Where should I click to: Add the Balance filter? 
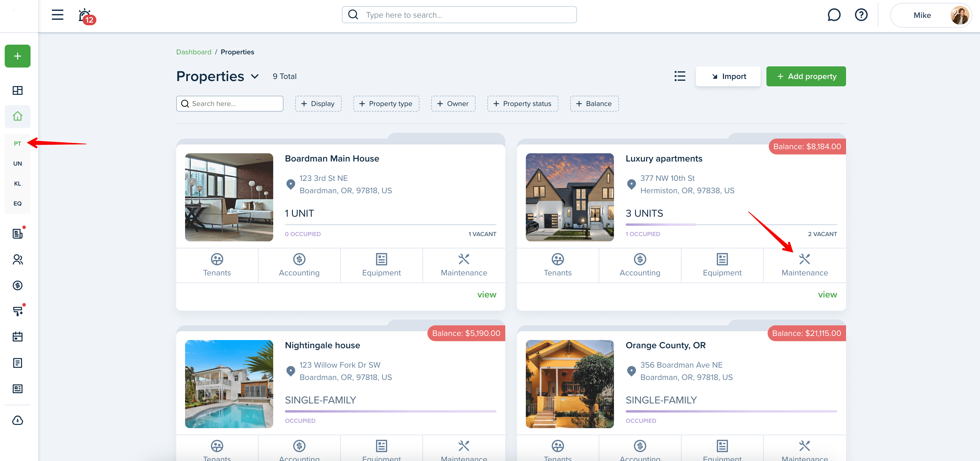click(594, 103)
